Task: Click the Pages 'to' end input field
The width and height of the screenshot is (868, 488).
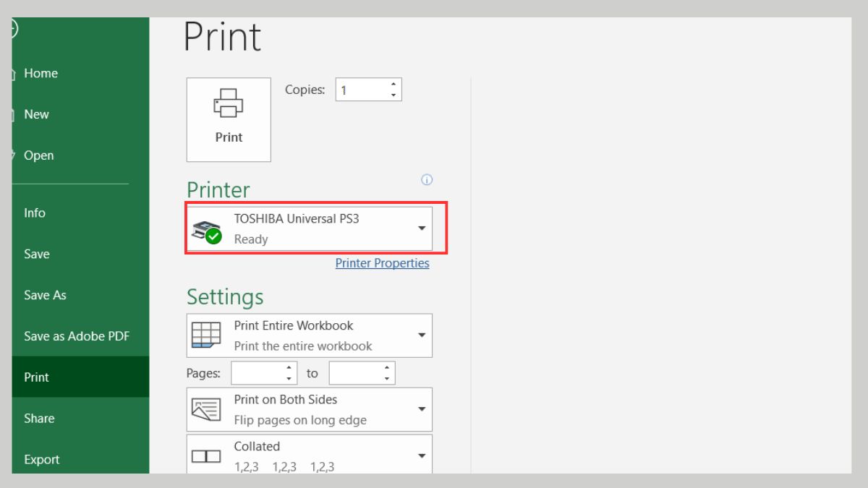Action: point(354,373)
